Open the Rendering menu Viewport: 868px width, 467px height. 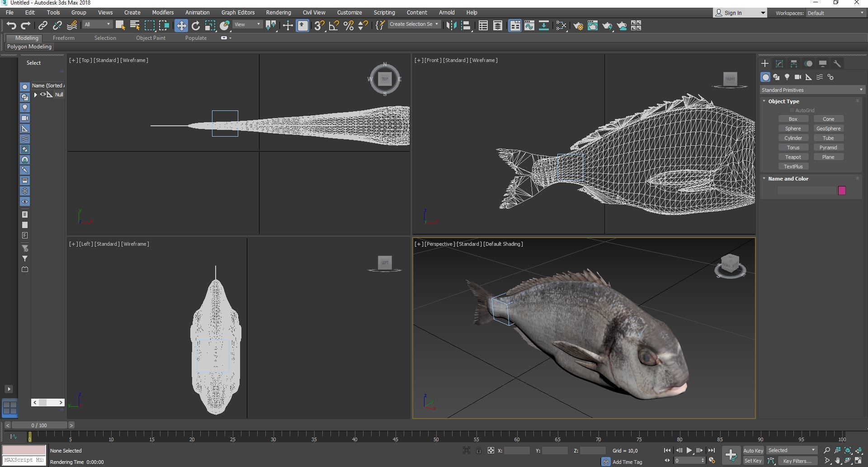point(278,12)
